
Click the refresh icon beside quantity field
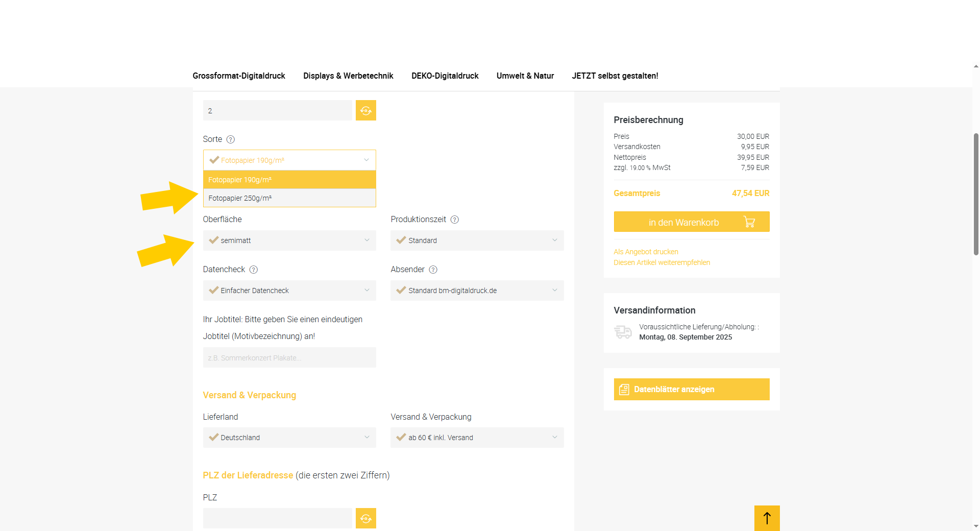(365, 110)
